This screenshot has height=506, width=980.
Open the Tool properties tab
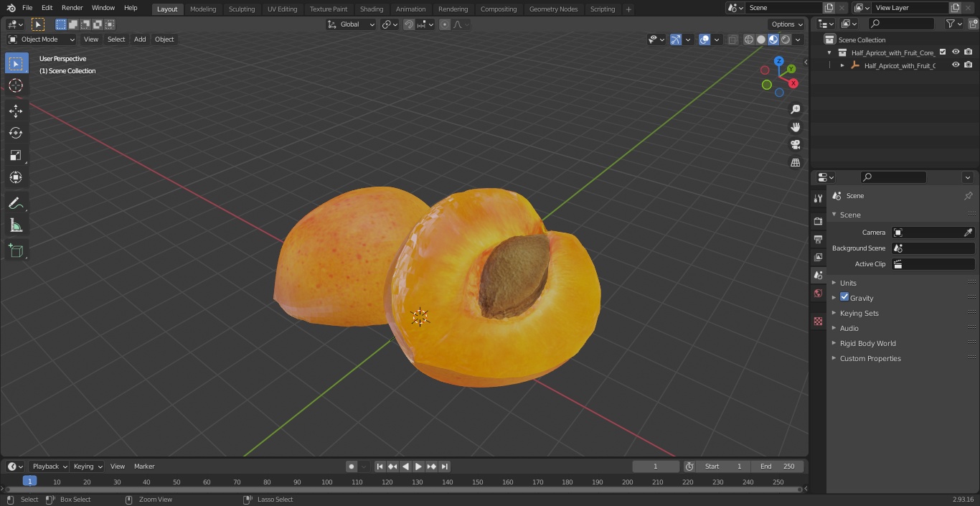coord(818,199)
